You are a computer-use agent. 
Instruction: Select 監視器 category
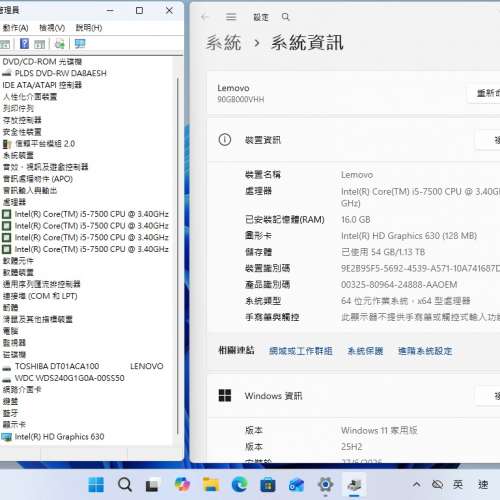[x=14, y=343]
